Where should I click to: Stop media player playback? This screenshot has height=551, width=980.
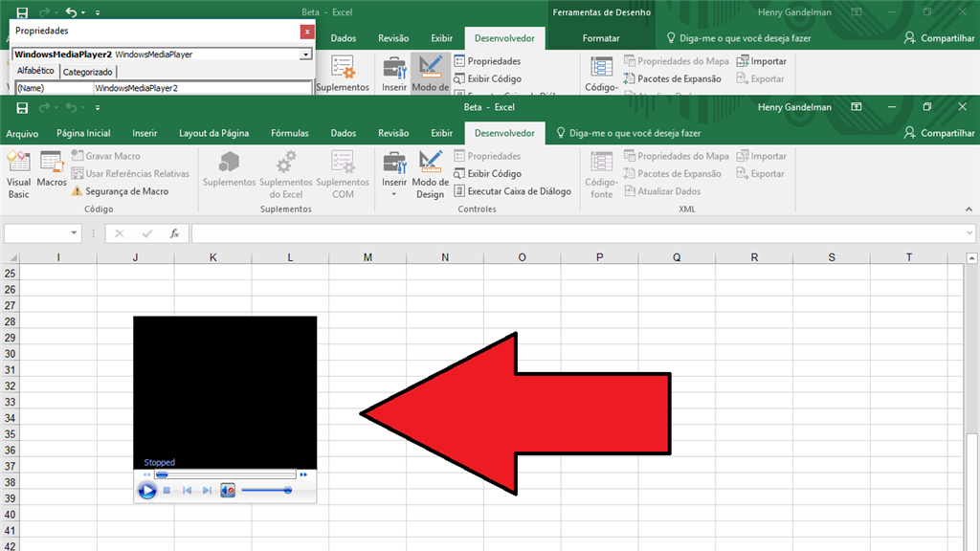(167, 491)
